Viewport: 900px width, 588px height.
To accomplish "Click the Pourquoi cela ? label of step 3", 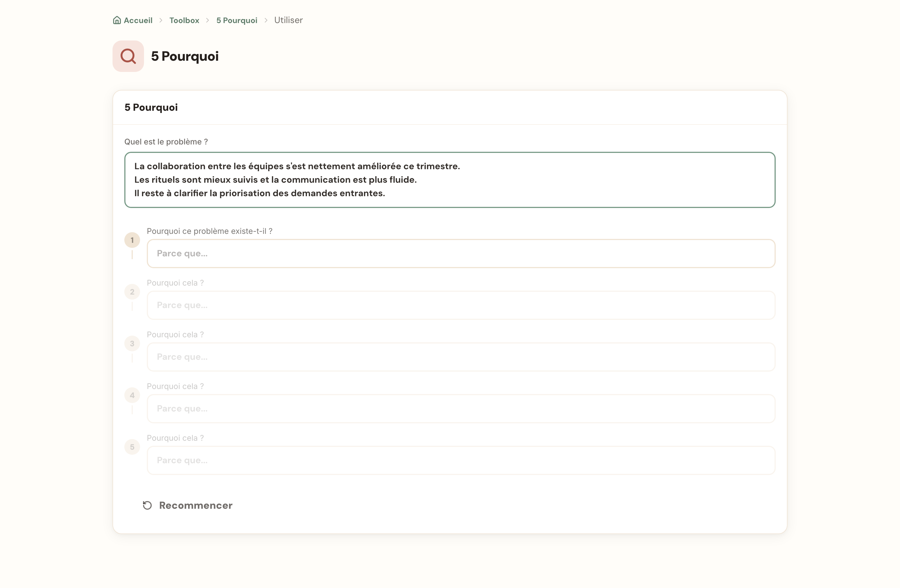I will click(175, 334).
